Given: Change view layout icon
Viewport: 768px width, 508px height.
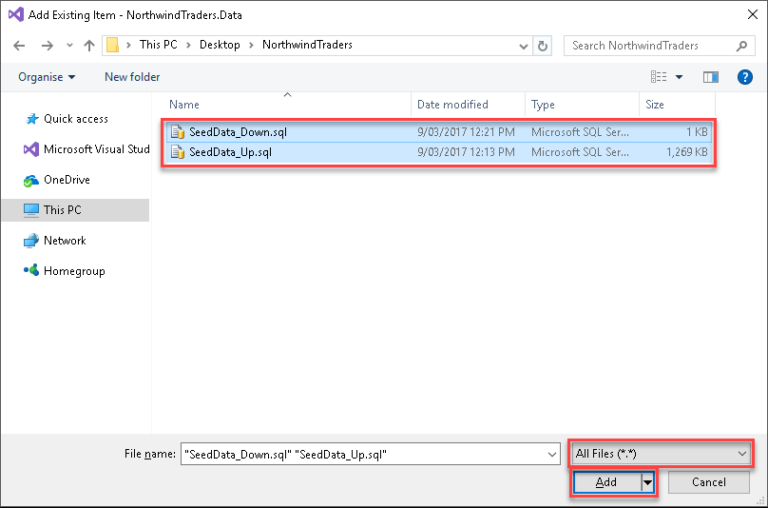Looking at the screenshot, I should [659, 77].
